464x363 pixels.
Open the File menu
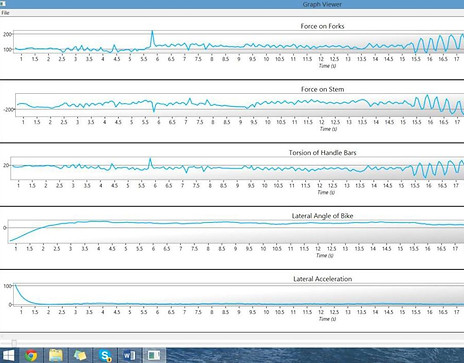tap(5, 13)
